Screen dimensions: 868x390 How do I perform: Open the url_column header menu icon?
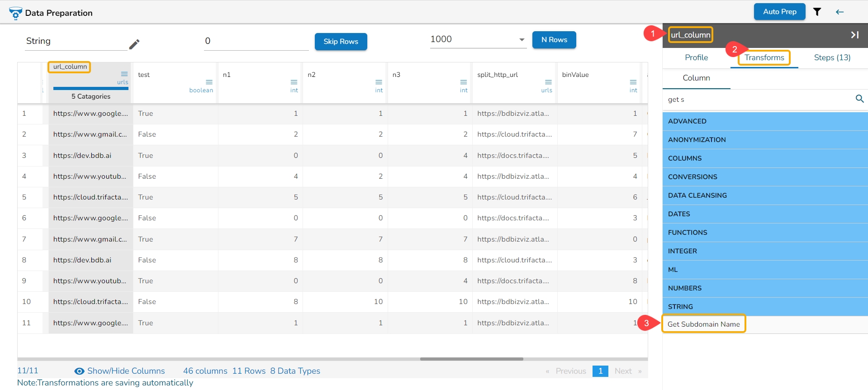click(124, 74)
